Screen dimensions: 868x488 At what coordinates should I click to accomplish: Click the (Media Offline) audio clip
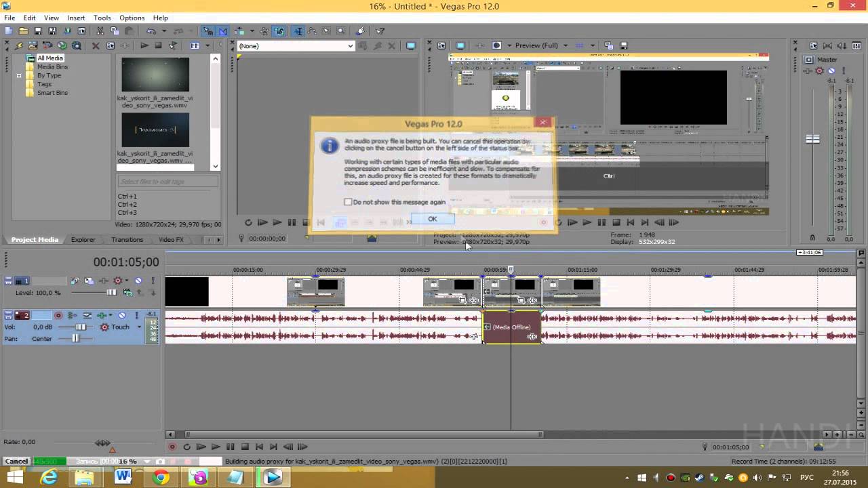(x=511, y=327)
